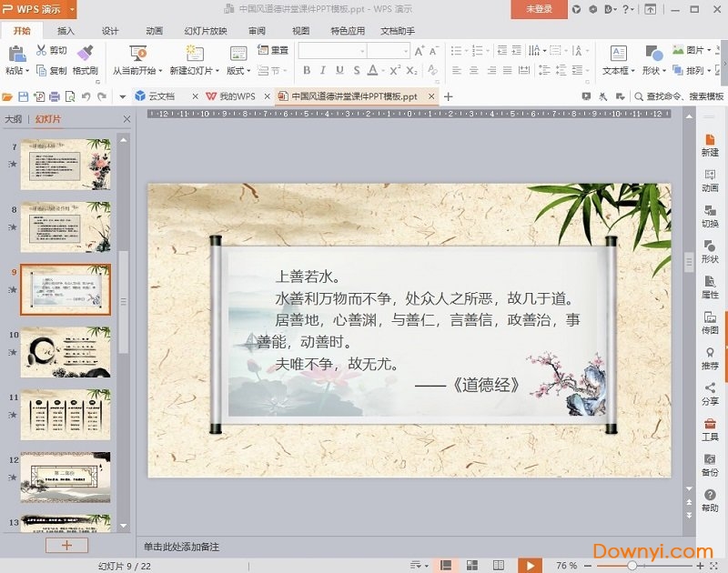Click the 帮助 help icon in sidebar
Screen dimensions: 728x573
coord(710,499)
